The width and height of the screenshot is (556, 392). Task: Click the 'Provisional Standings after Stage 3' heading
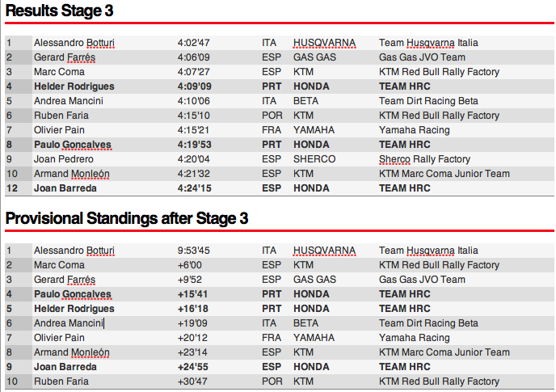point(127,218)
